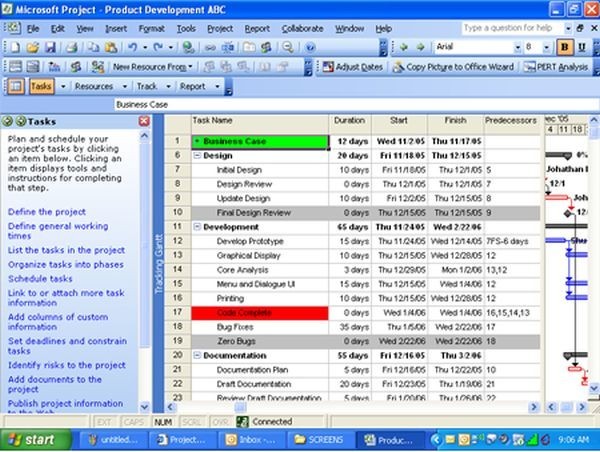Open the Collaborate menu
This screenshot has width=600, height=452.
(302, 29)
